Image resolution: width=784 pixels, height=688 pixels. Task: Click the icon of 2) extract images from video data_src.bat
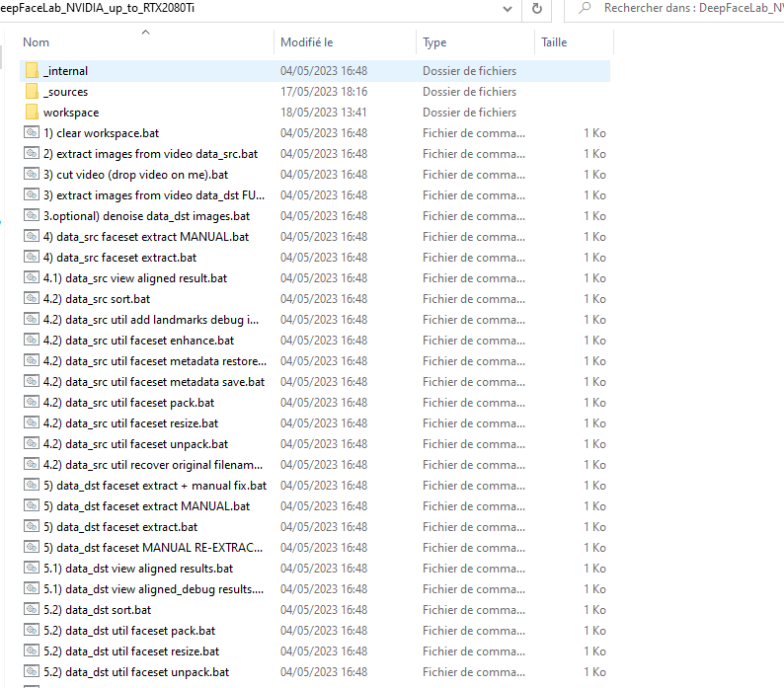[32, 153]
